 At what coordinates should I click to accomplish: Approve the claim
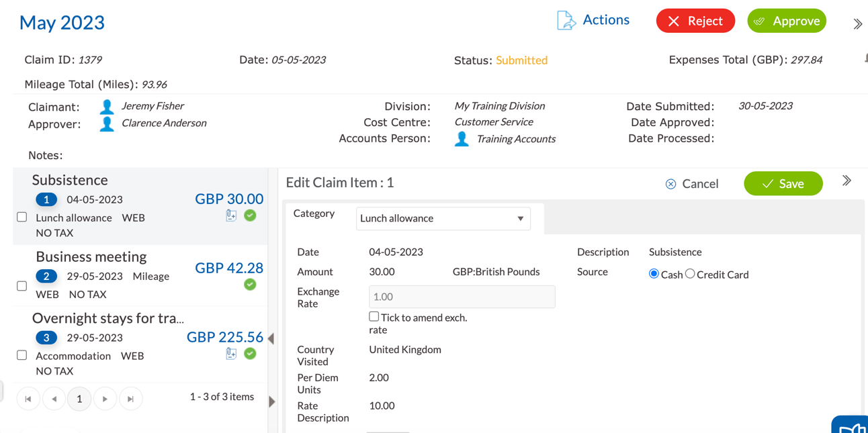coord(787,21)
